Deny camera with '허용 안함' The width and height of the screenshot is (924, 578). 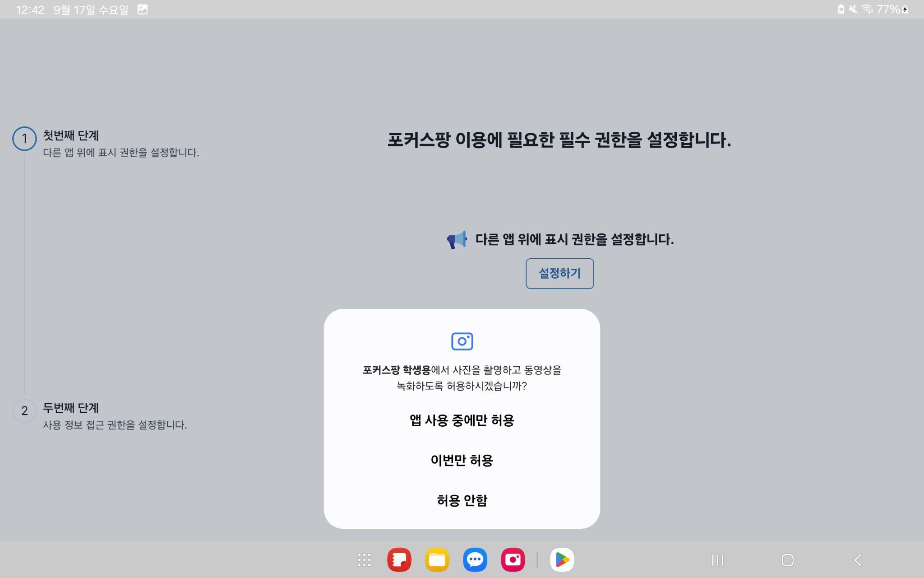pyautogui.click(x=462, y=500)
